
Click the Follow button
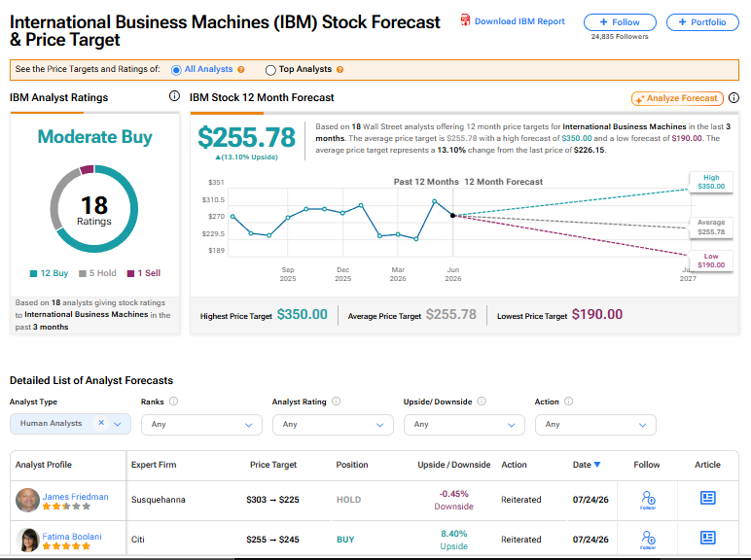click(620, 22)
